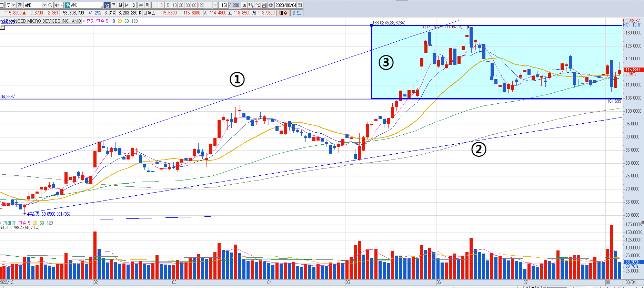The width and height of the screenshot is (644, 288).
Task: Click the speaker sound alert icon
Action: [x=57, y=5]
